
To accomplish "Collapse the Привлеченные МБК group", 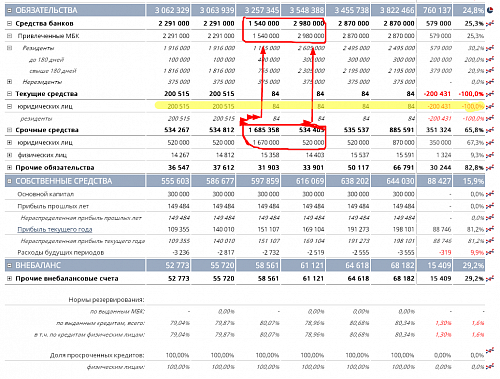I will pos(9,36).
